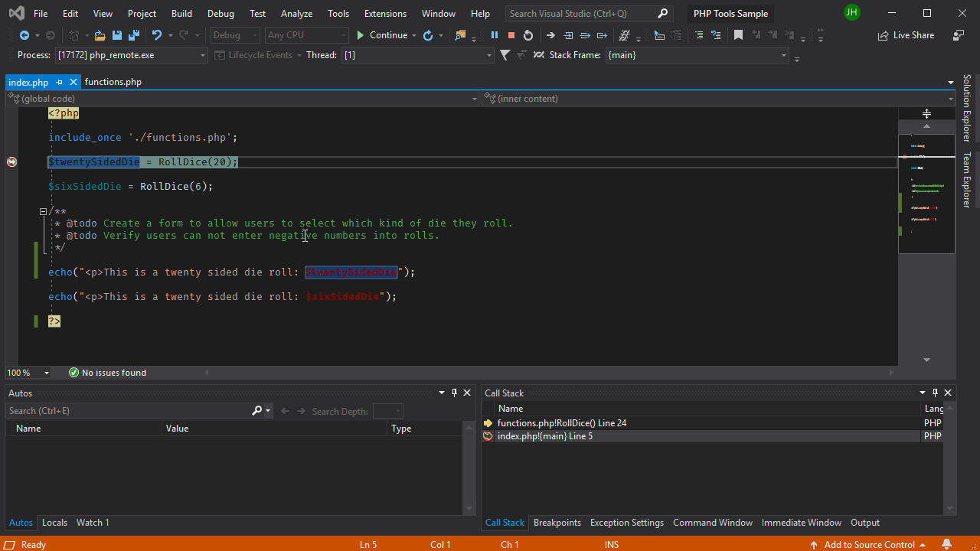Close the Autos panel
This screenshot has height=551, width=980.
(467, 393)
